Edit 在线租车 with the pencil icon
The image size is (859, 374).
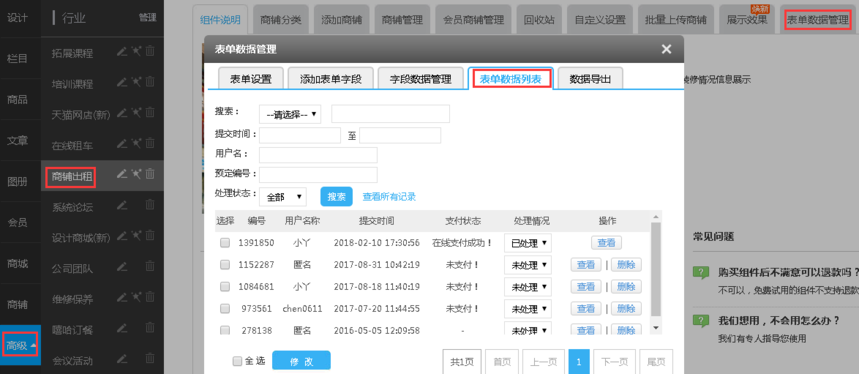click(x=122, y=143)
